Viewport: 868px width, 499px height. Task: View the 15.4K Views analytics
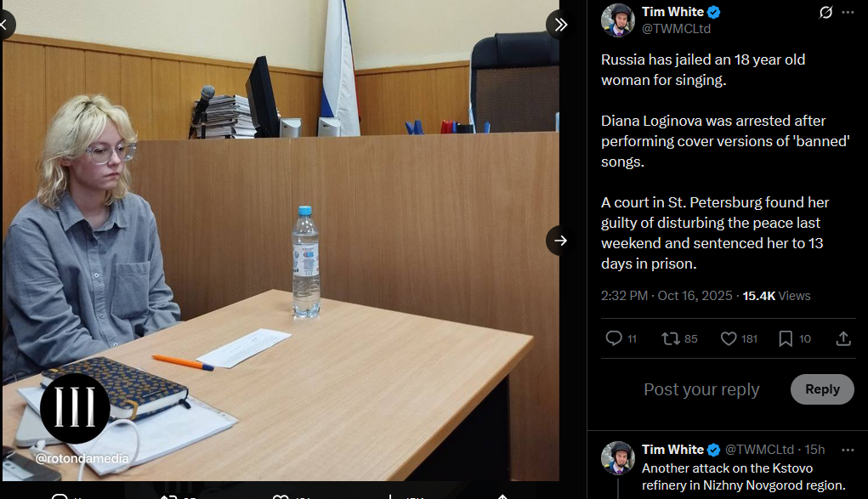pos(776,296)
